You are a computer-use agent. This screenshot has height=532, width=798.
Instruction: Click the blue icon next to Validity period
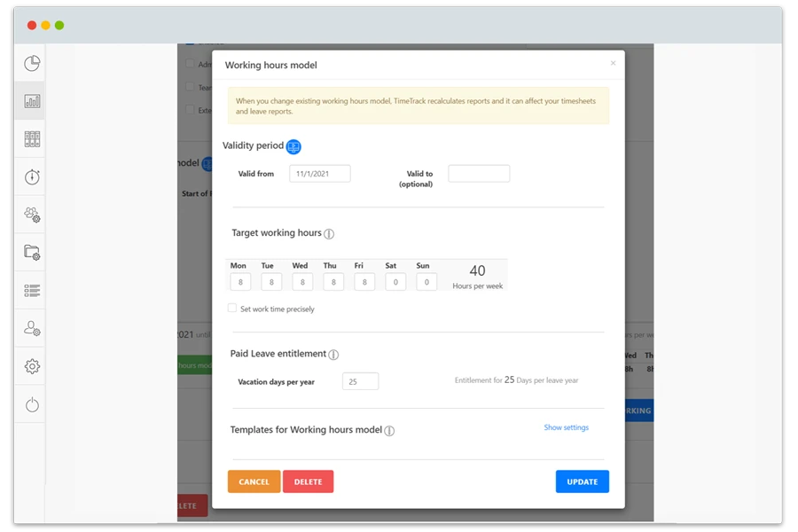click(x=293, y=145)
